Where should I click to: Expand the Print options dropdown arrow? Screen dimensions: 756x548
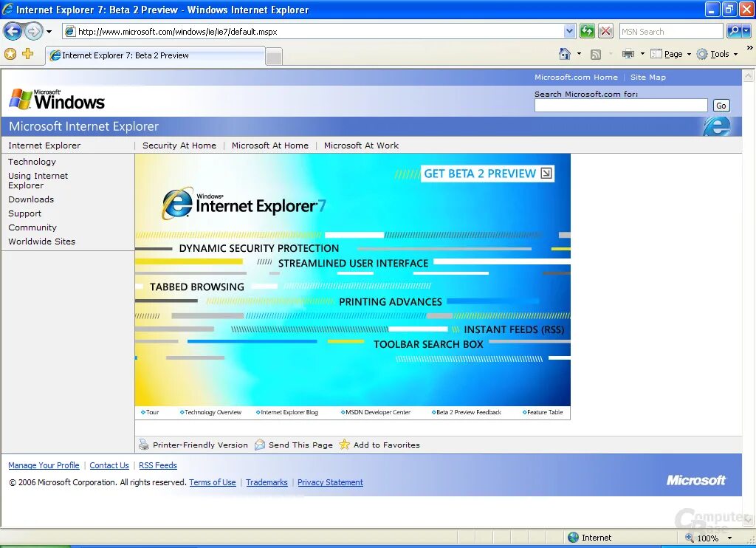click(642, 54)
